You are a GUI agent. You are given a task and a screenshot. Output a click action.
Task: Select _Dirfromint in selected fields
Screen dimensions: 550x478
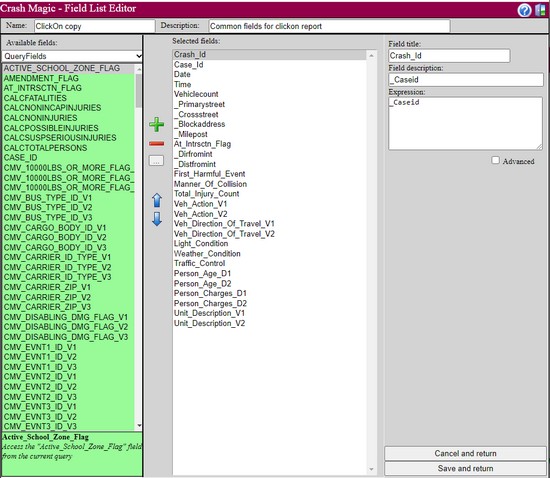269,154
